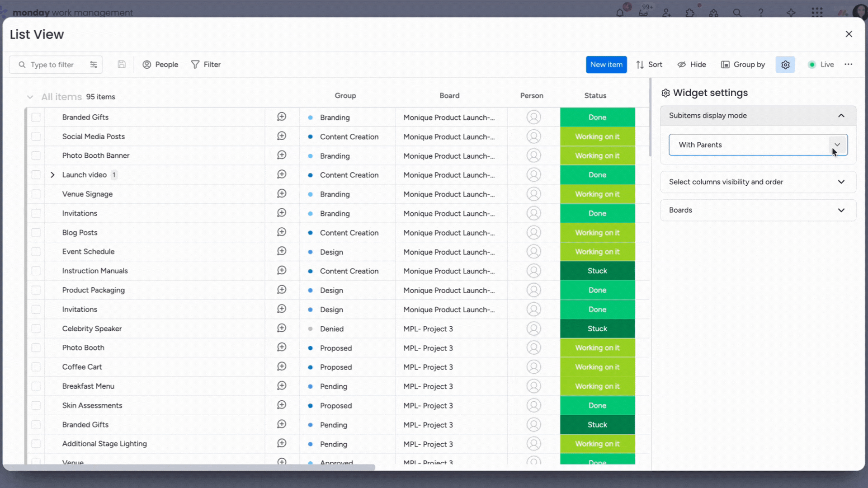
Task: Click the Person column header
Action: click(532, 95)
